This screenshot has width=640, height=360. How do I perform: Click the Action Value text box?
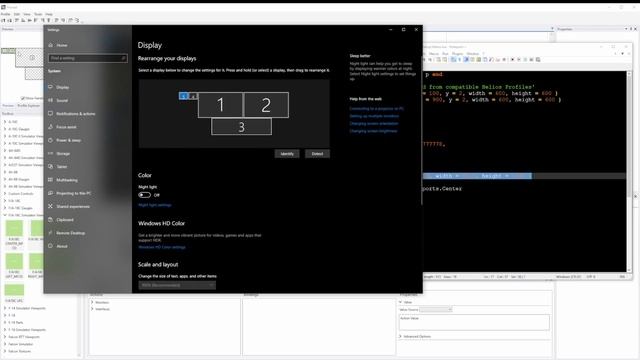[x=474, y=322]
